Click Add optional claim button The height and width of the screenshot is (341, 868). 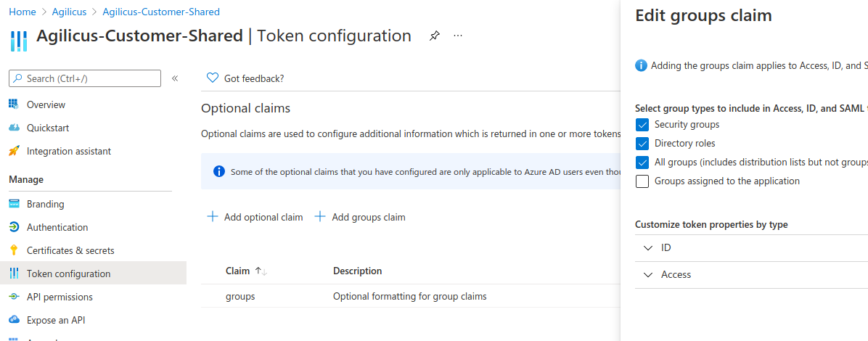pyautogui.click(x=255, y=217)
